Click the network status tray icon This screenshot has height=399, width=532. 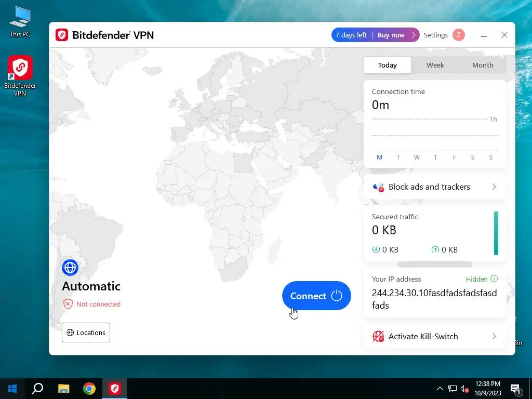(453, 389)
